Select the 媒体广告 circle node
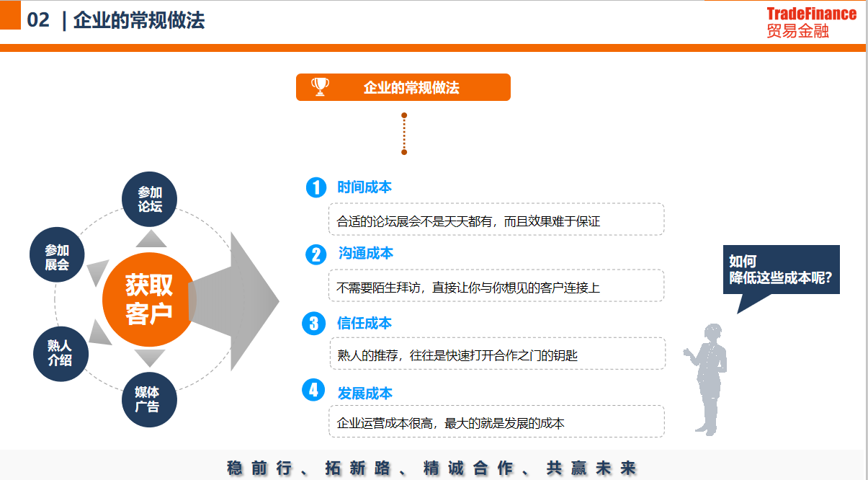This screenshot has height=480, width=868. pos(147,399)
